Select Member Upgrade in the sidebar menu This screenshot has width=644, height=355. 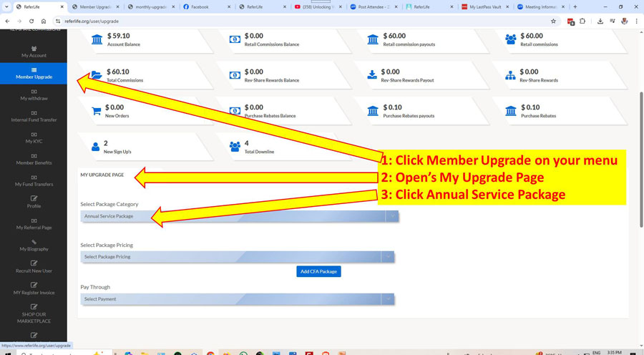(x=34, y=73)
